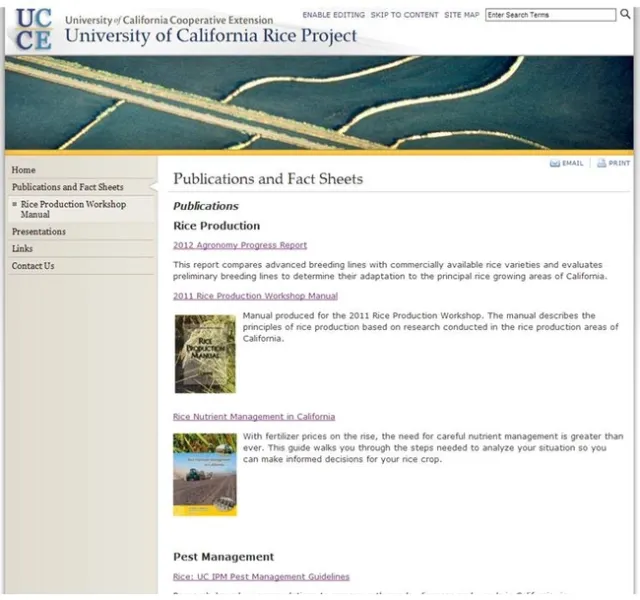Open Rice Production Workshop Manual sidebar subitem
640x600 pixels.
coord(73,209)
